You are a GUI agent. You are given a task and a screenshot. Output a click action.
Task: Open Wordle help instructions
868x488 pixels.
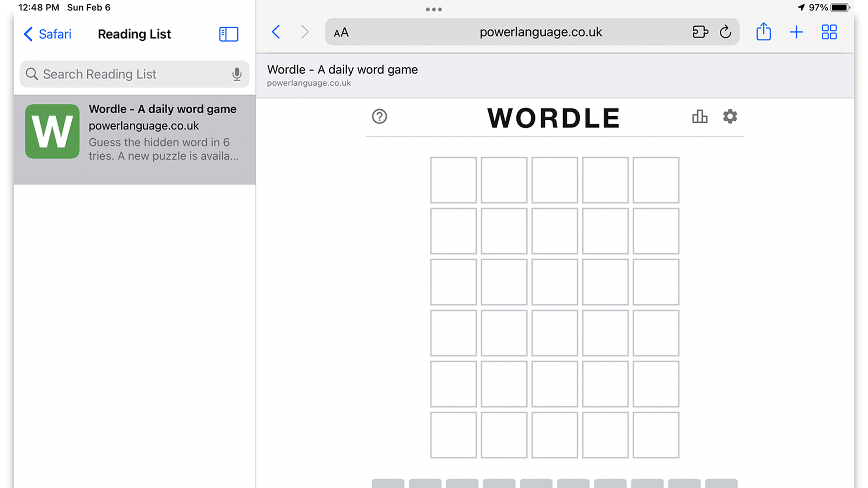(x=379, y=117)
